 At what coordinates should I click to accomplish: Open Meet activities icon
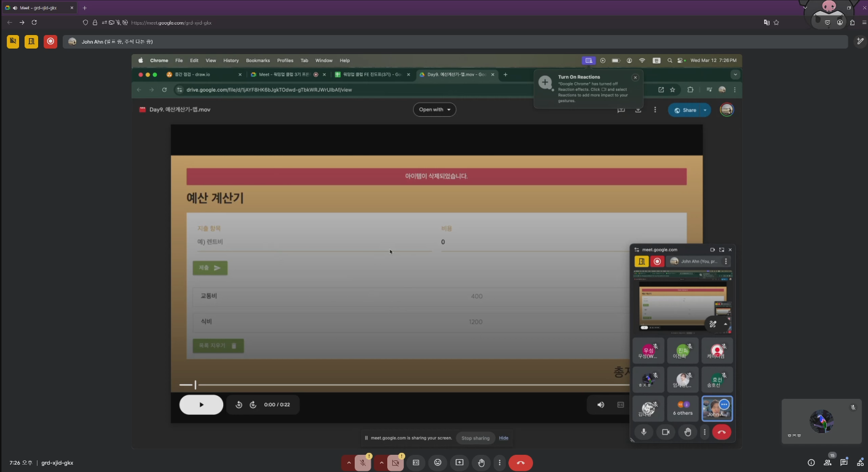860,463
